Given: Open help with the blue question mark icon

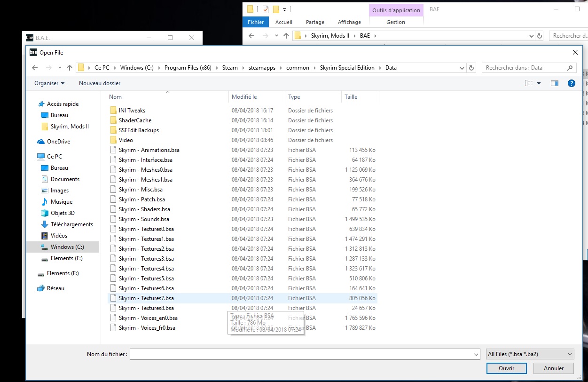Looking at the screenshot, I should pos(572,83).
